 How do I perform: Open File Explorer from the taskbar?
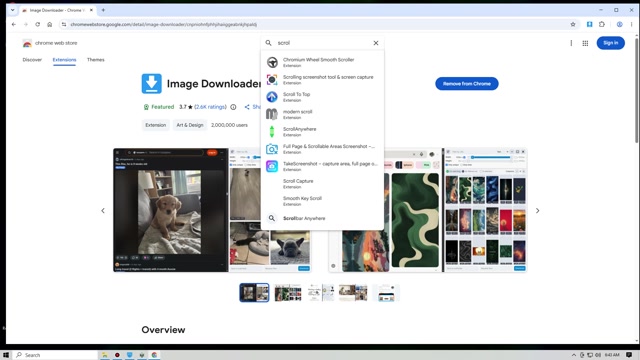pyautogui.click(x=105, y=355)
